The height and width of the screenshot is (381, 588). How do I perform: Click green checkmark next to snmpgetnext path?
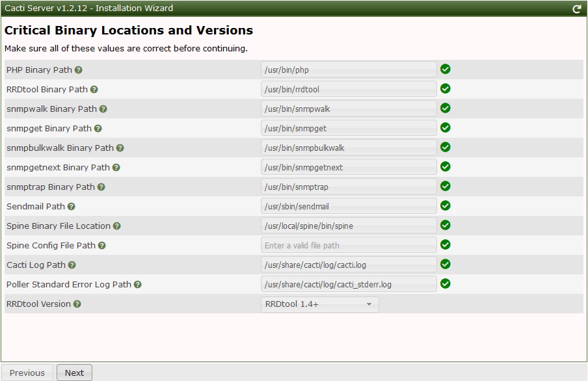click(x=445, y=166)
